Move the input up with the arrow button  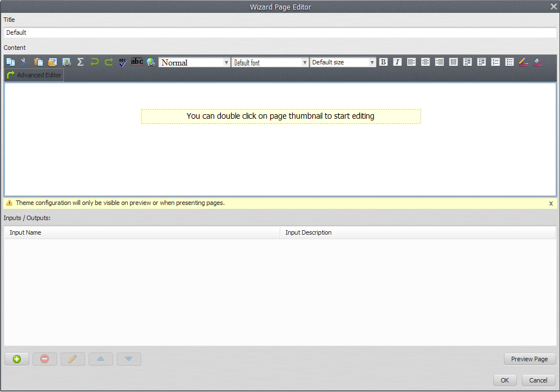pos(101,359)
